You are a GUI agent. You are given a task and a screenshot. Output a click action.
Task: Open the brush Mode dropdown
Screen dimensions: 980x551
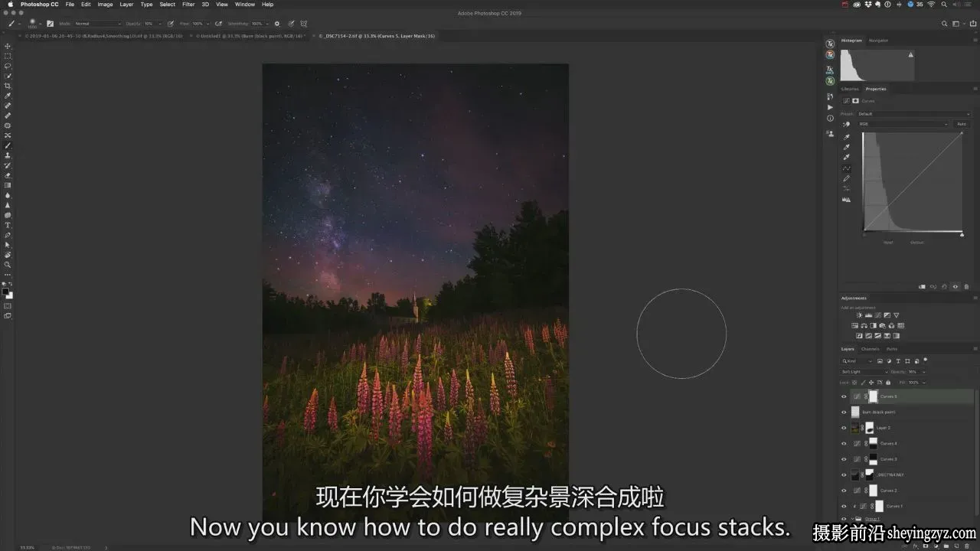click(x=98, y=24)
